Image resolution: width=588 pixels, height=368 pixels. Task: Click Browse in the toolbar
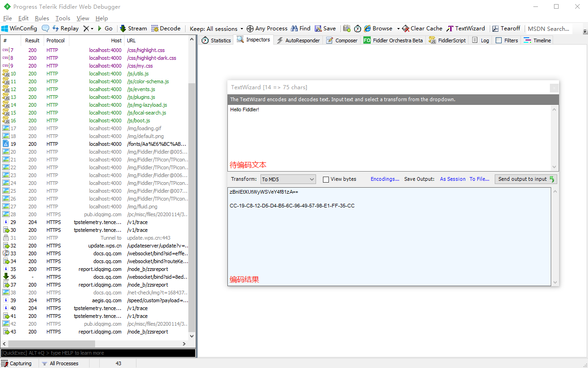[379, 29]
